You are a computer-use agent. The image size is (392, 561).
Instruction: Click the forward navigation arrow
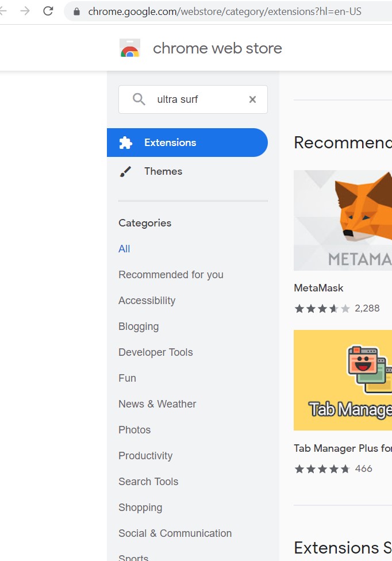(x=25, y=11)
